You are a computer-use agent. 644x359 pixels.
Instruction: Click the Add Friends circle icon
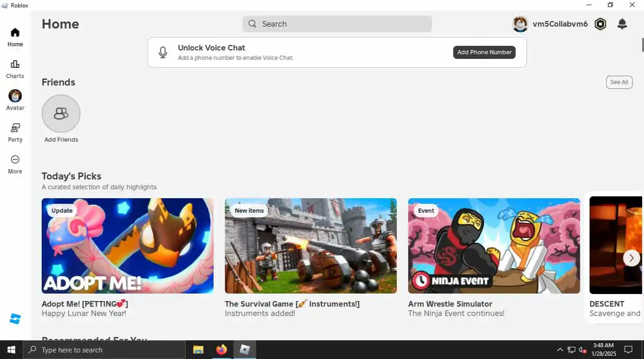click(61, 114)
